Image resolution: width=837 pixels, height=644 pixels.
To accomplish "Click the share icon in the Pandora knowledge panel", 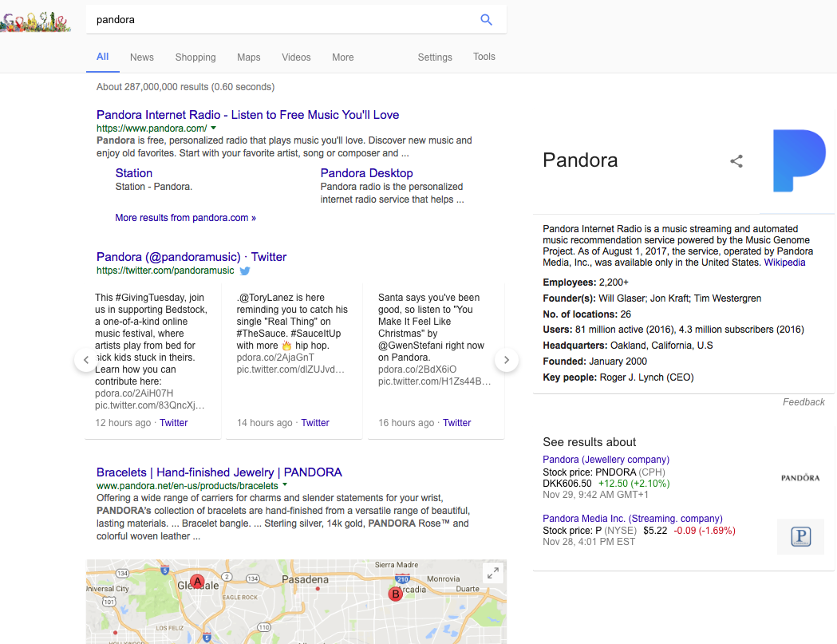I will click(x=736, y=161).
